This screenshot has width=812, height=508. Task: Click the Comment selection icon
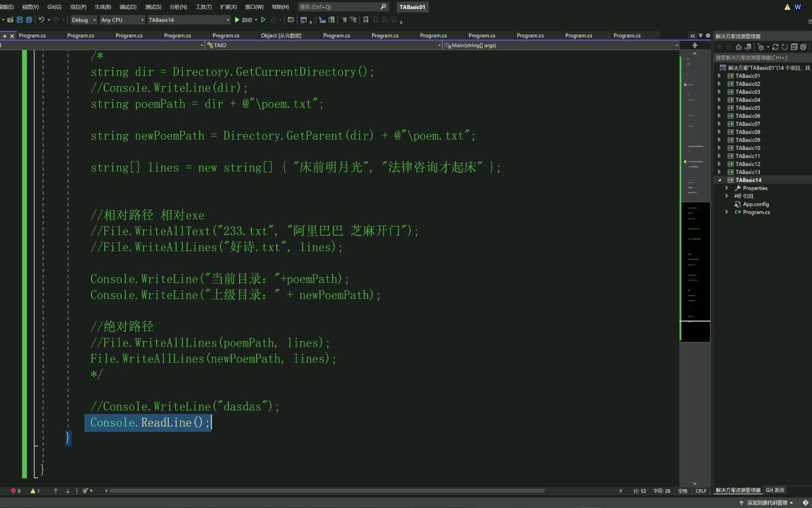coord(344,20)
